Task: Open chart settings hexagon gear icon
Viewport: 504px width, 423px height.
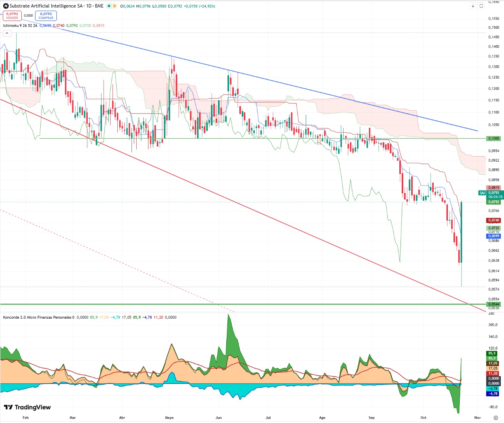Action: point(496,417)
